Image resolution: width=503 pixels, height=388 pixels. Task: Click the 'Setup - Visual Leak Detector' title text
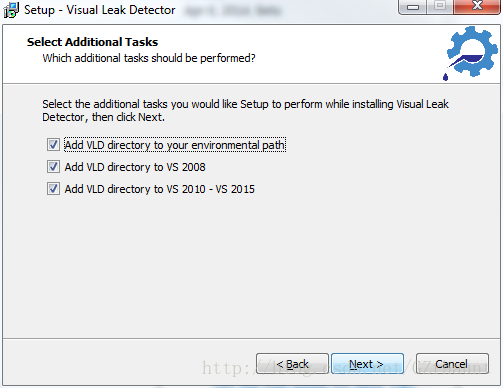pyautogui.click(x=100, y=10)
